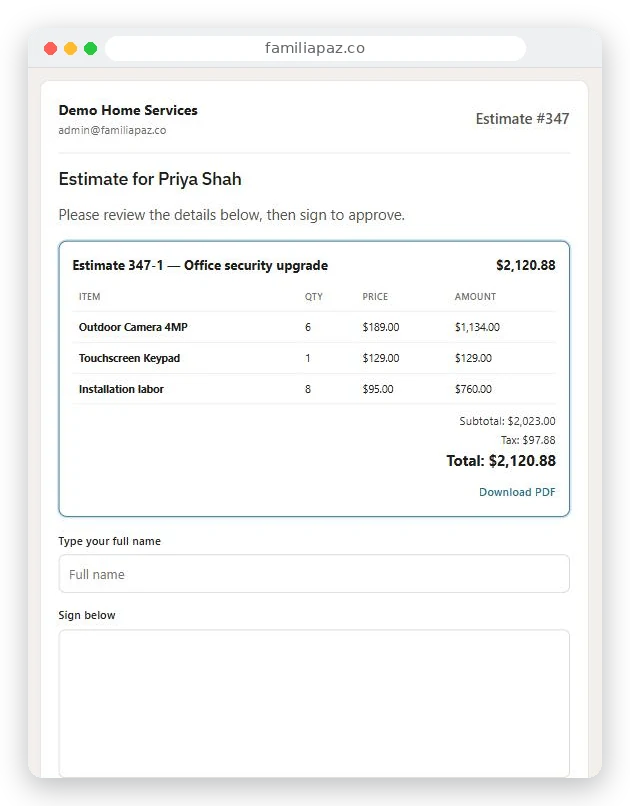Click the yellow minimize window button

(70, 48)
